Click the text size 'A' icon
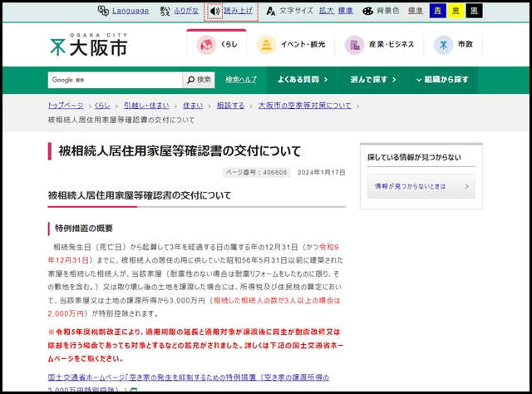 coord(270,11)
